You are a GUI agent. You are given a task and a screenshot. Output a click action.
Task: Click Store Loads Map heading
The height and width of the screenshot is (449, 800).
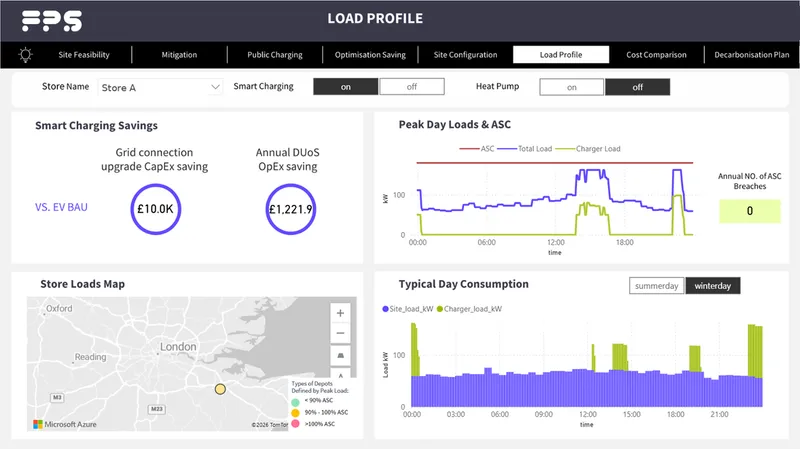pos(83,284)
